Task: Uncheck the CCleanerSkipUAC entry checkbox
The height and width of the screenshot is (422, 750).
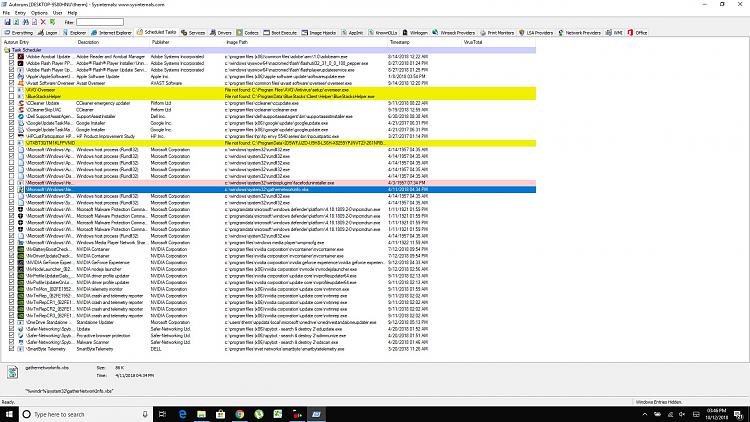Action: coord(11,110)
